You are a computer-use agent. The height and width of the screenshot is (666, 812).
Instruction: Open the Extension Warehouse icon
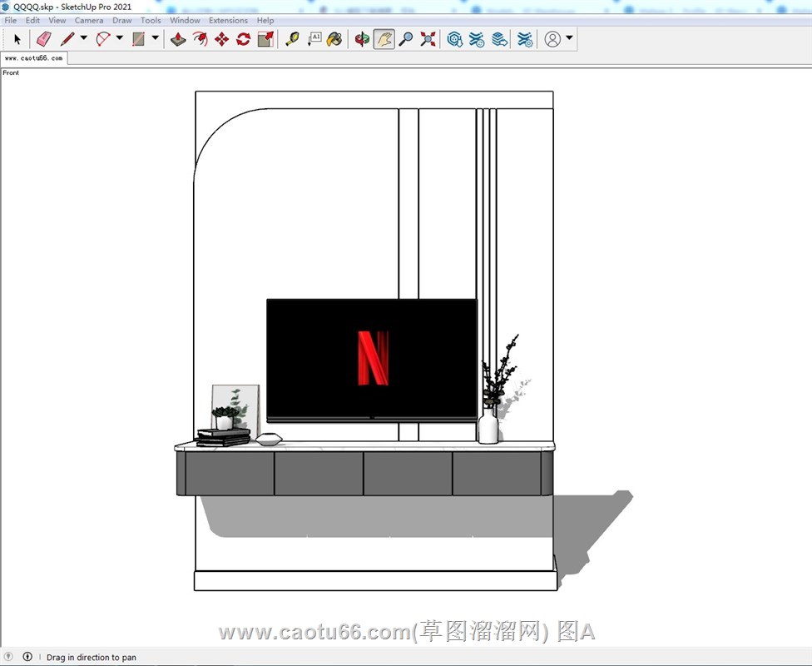click(x=477, y=39)
